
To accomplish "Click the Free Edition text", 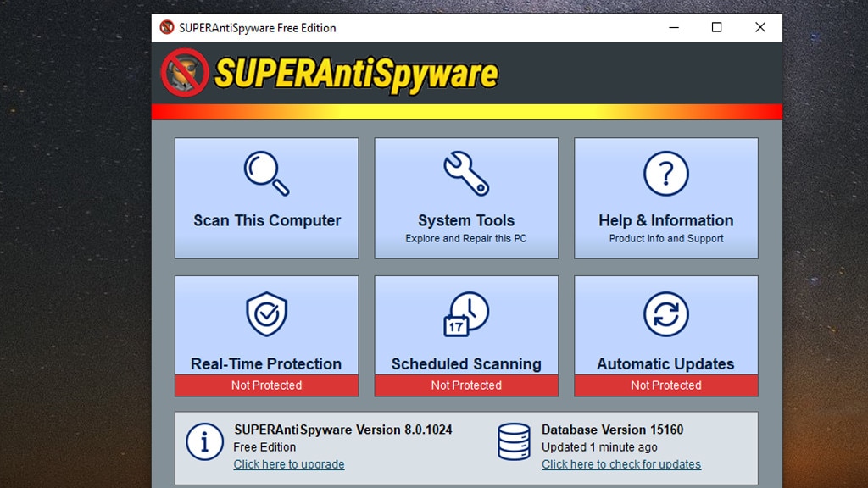I will point(264,446).
